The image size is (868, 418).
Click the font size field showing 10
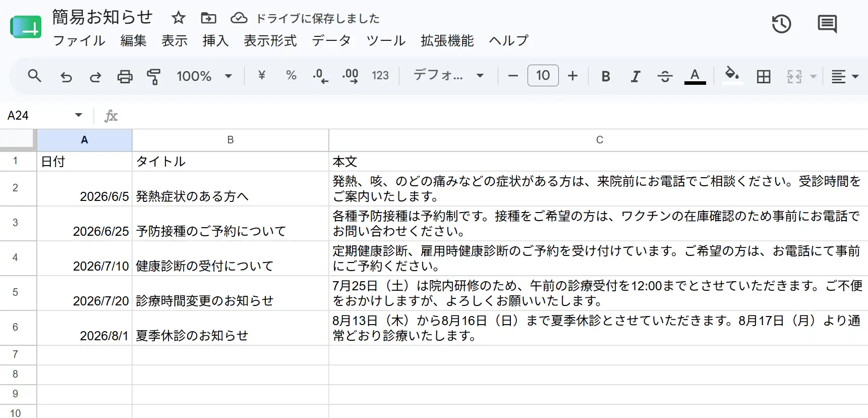543,76
